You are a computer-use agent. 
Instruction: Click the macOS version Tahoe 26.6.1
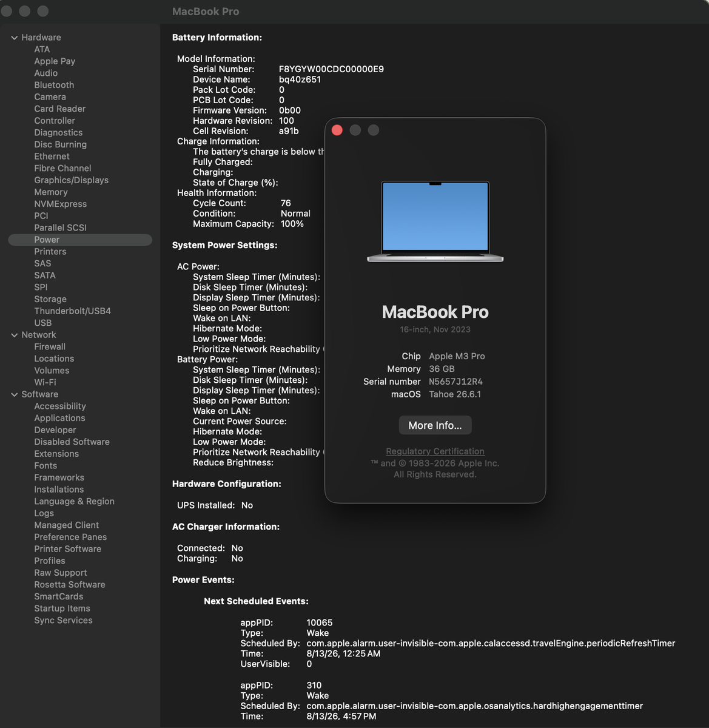coord(455,394)
